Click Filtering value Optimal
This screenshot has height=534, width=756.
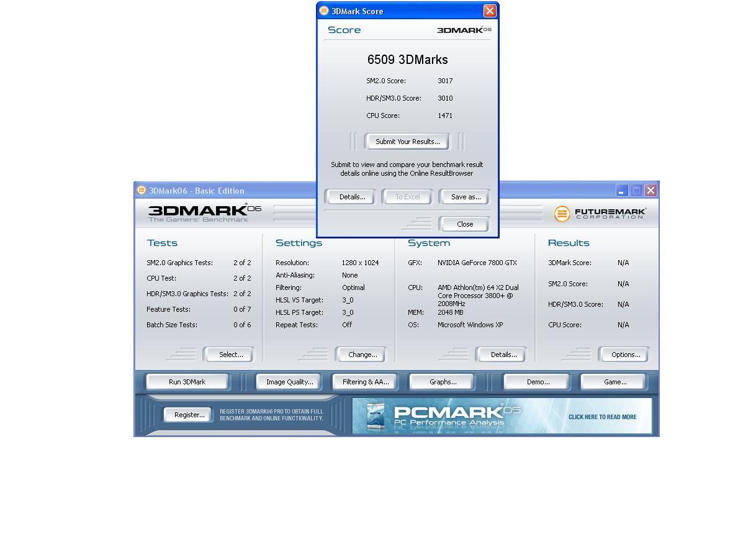tap(353, 287)
